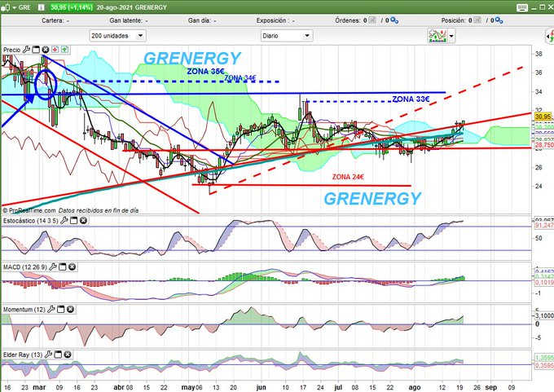
Task: Expand the dropdown arrow beside GRE ticker
Action: pyautogui.click(x=14, y=7)
